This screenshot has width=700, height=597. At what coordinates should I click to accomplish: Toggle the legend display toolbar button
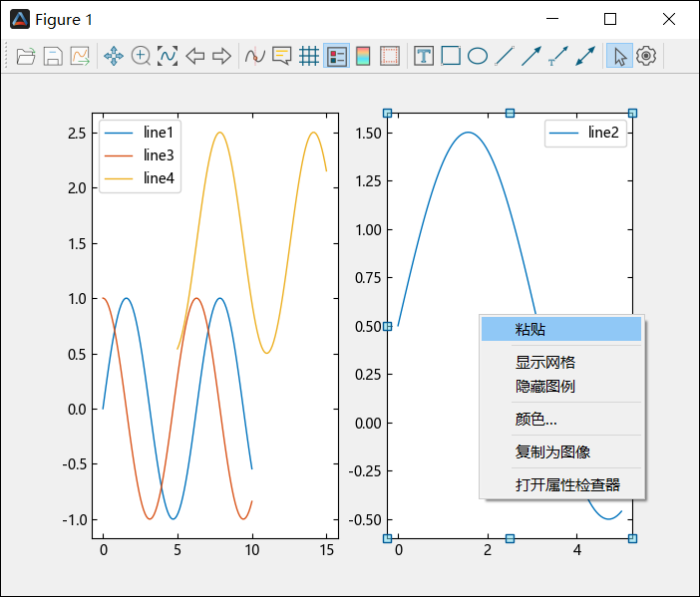pos(336,57)
